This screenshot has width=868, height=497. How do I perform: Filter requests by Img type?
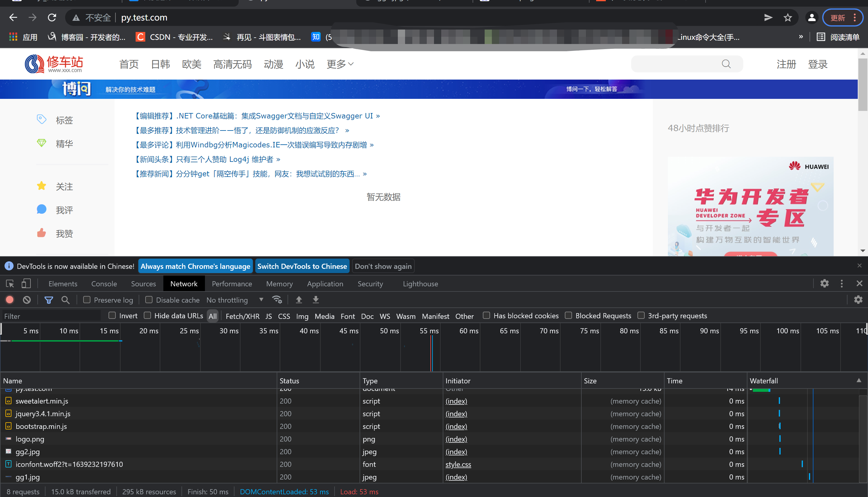point(302,316)
